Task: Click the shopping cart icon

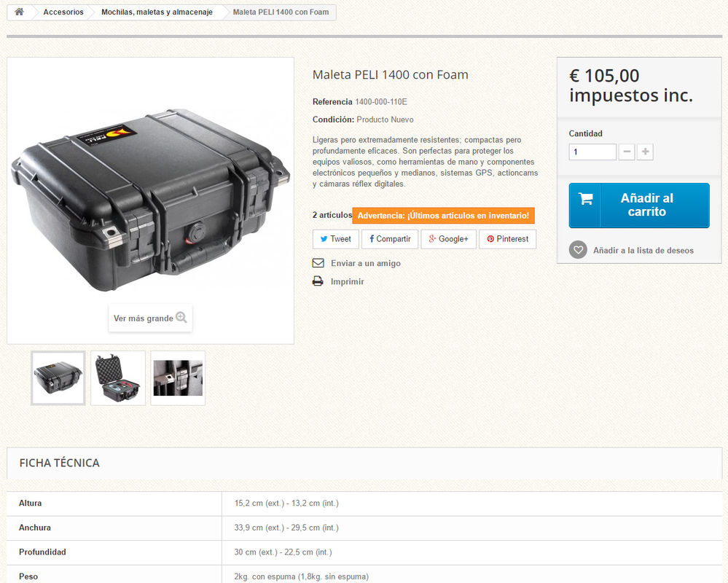Action: [585, 199]
